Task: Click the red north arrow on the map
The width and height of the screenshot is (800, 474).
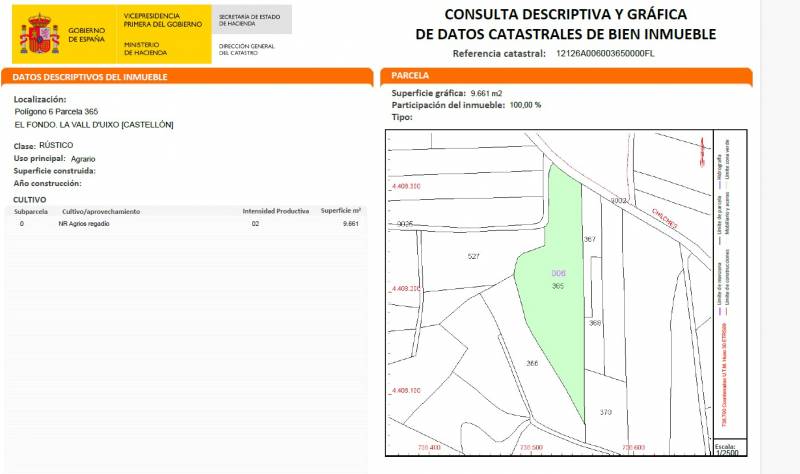Action: point(703,151)
